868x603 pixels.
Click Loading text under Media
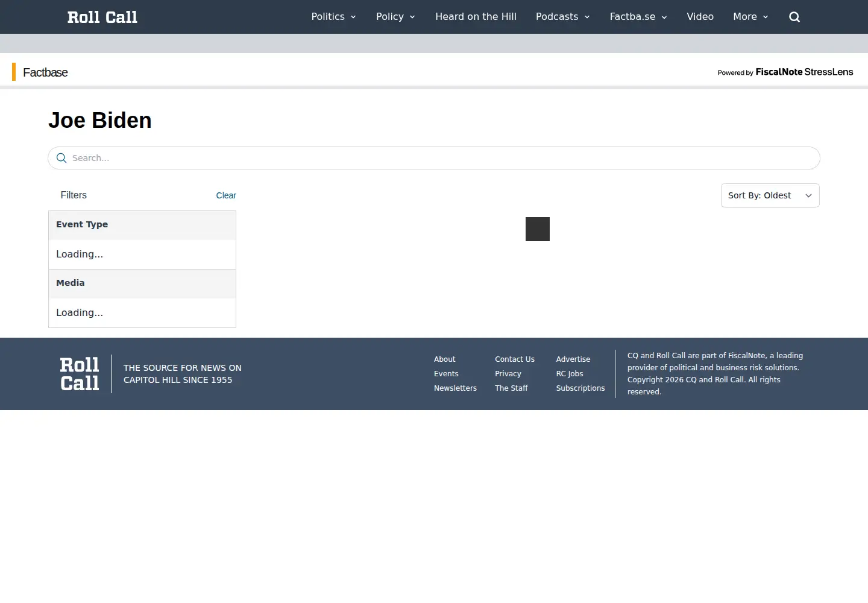(80, 313)
